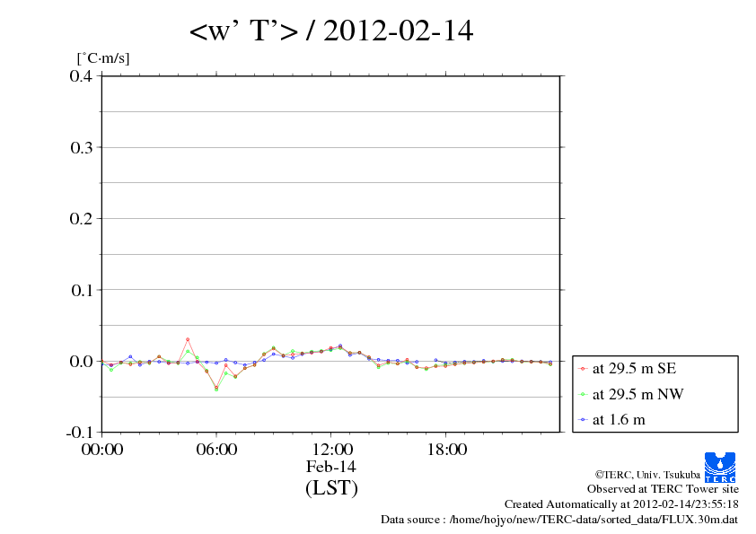Click 'Observed at TERC Tower site' text
The height and width of the screenshot is (534, 756).
click(x=663, y=489)
